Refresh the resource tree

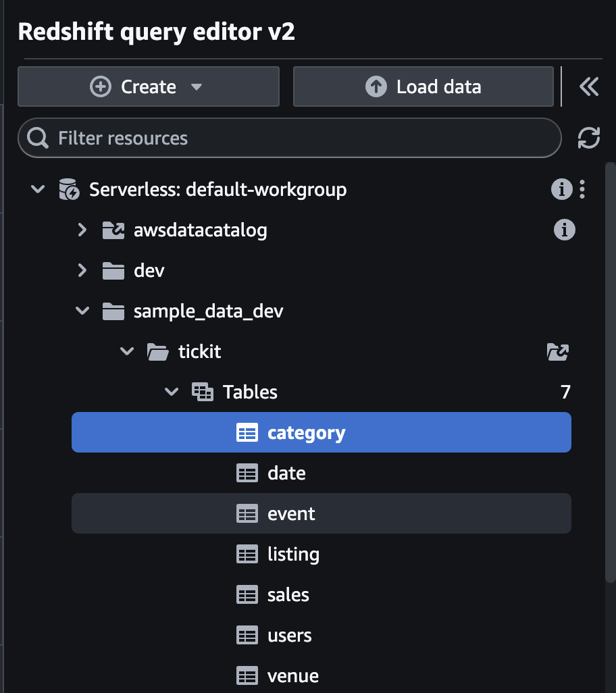589,138
